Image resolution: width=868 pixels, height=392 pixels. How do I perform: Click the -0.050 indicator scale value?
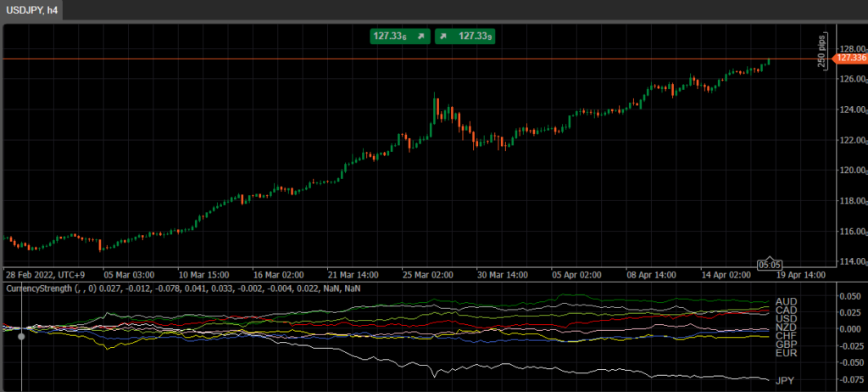850,362
